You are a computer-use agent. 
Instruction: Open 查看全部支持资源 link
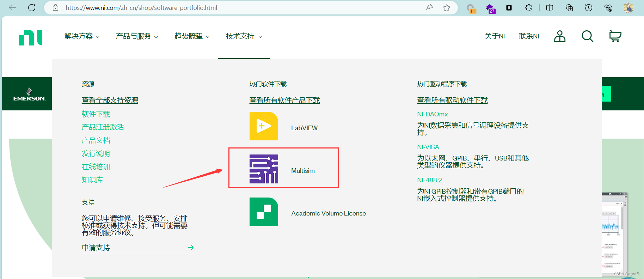point(110,100)
